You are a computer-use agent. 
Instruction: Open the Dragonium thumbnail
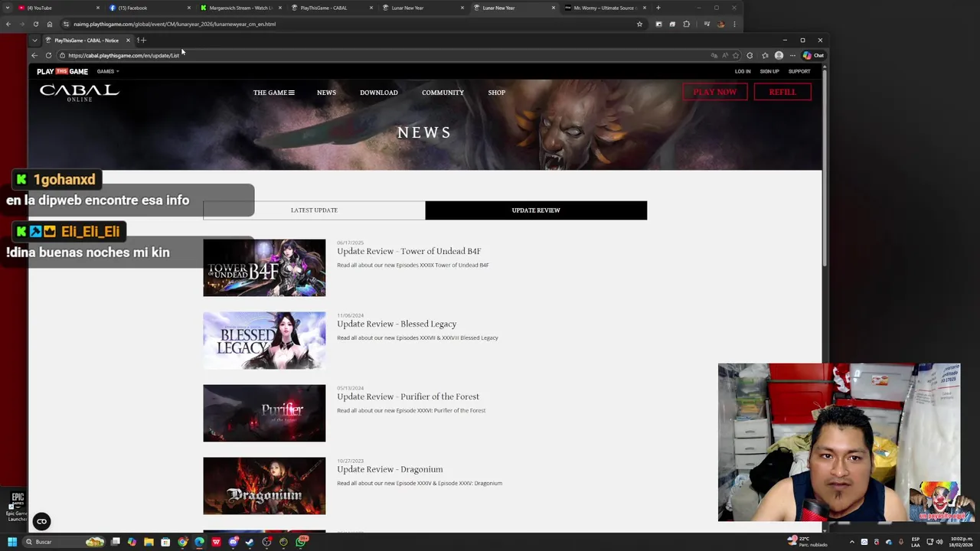(264, 486)
